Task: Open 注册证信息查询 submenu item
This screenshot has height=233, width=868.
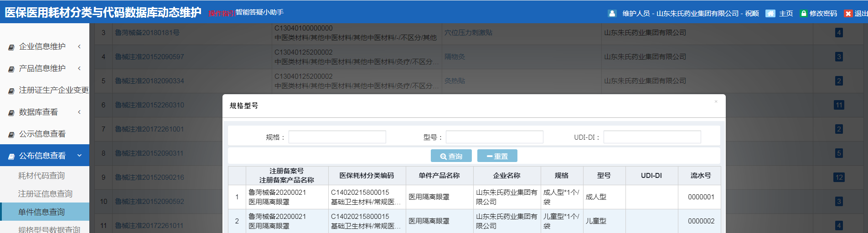Action: coord(45,194)
